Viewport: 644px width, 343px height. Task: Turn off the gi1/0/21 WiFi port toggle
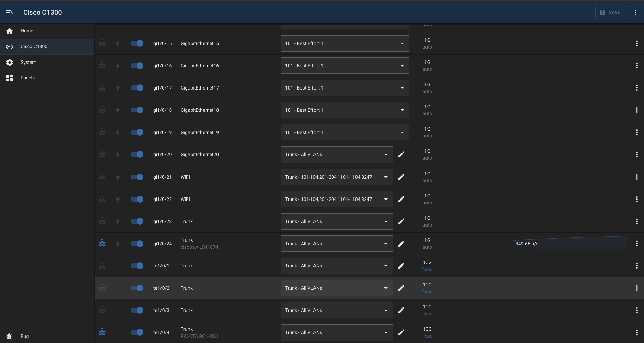tap(137, 177)
